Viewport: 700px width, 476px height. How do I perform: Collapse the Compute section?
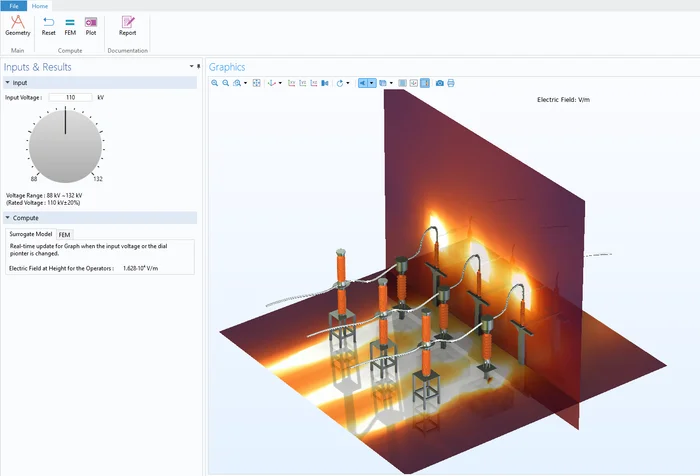coord(8,217)
